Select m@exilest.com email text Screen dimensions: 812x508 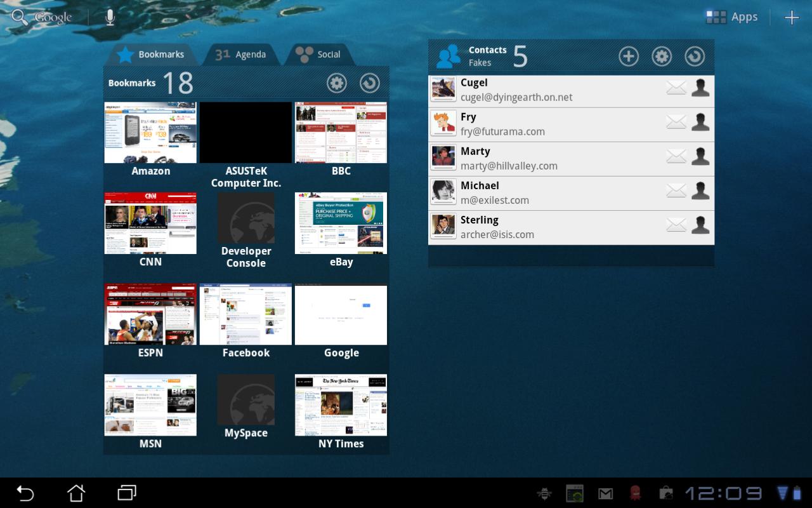(x=495, y=200)
